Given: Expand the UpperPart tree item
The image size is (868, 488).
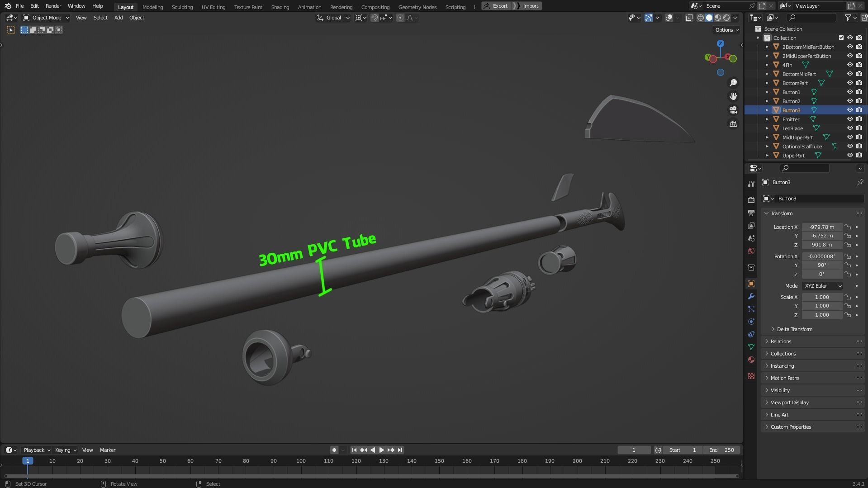Looking at the screenshot, I should coord(767,156).
